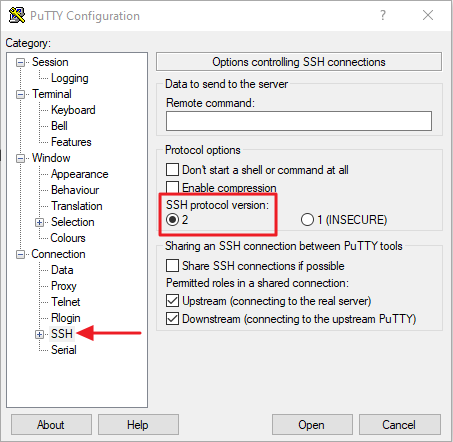The image size is (453, 442).
Task: Open the Proxy settings category
Action: coord(64,286)
